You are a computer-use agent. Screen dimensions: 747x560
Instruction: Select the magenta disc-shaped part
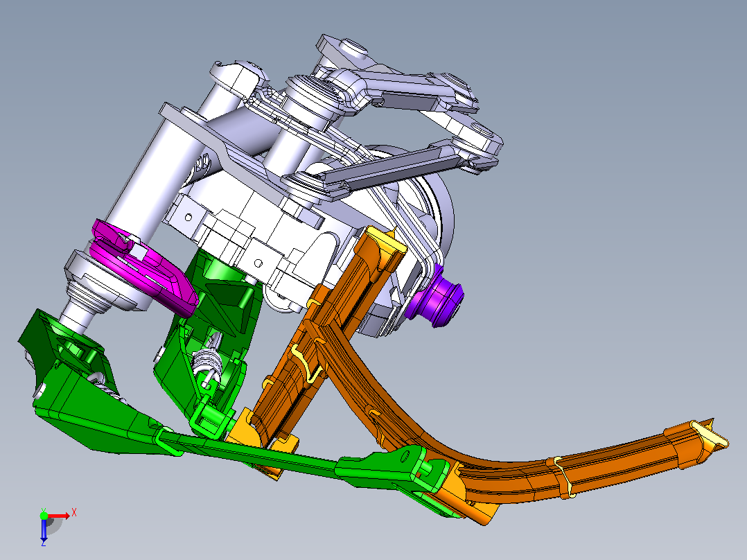coord(143,268)
